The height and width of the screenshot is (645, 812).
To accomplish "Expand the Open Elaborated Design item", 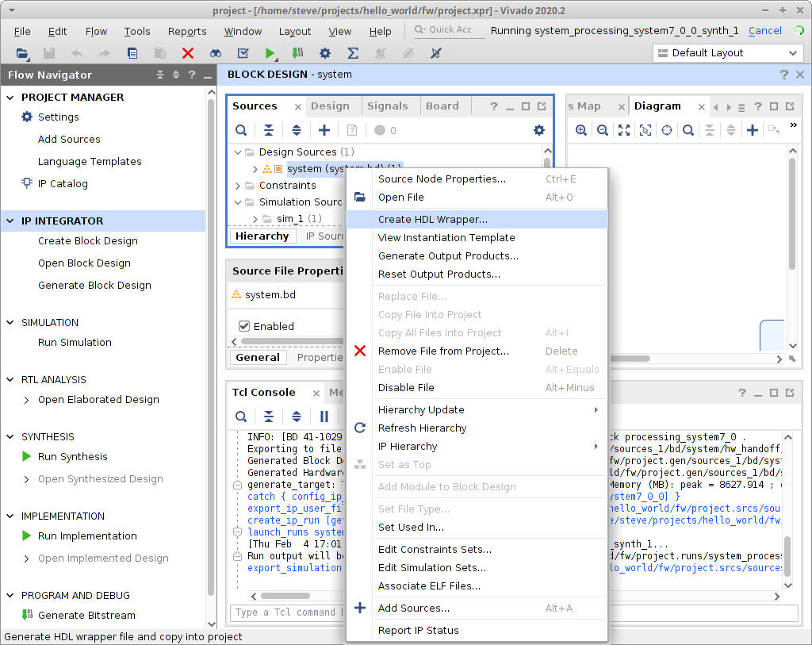I will click(x=28, y=400).
